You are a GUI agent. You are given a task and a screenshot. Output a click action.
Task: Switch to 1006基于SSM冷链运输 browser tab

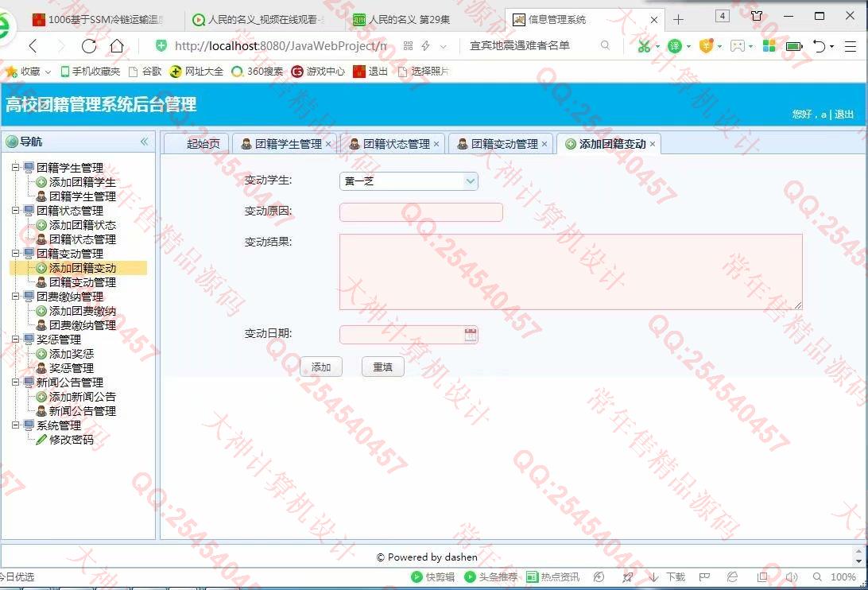tap(99, 20)
